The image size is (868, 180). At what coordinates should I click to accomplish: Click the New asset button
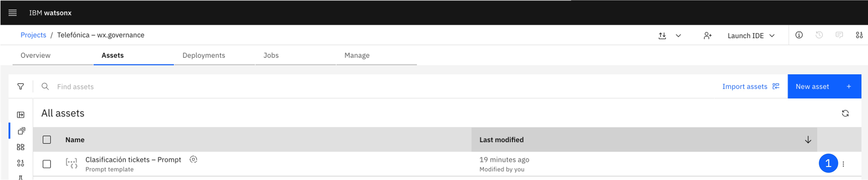[824, 87]
